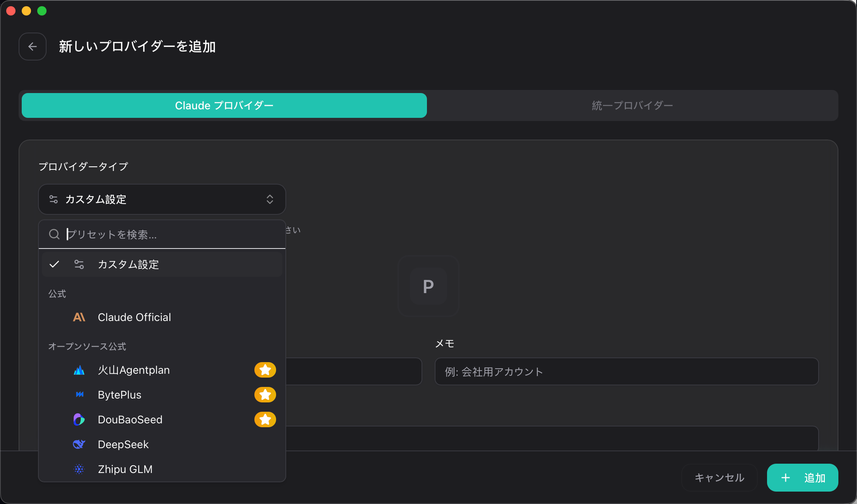Focus the メモ input field

627,371
